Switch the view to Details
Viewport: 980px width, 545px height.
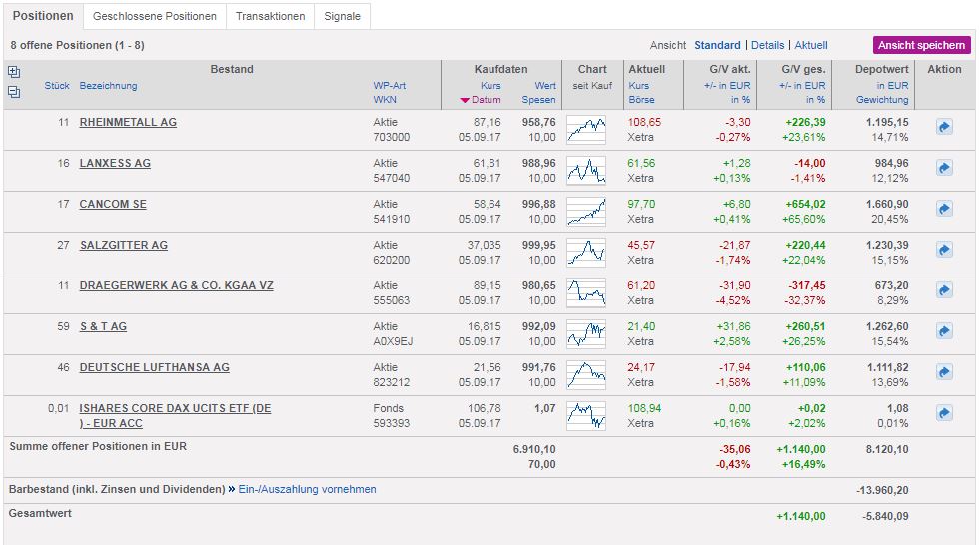(x=767, y=45)
